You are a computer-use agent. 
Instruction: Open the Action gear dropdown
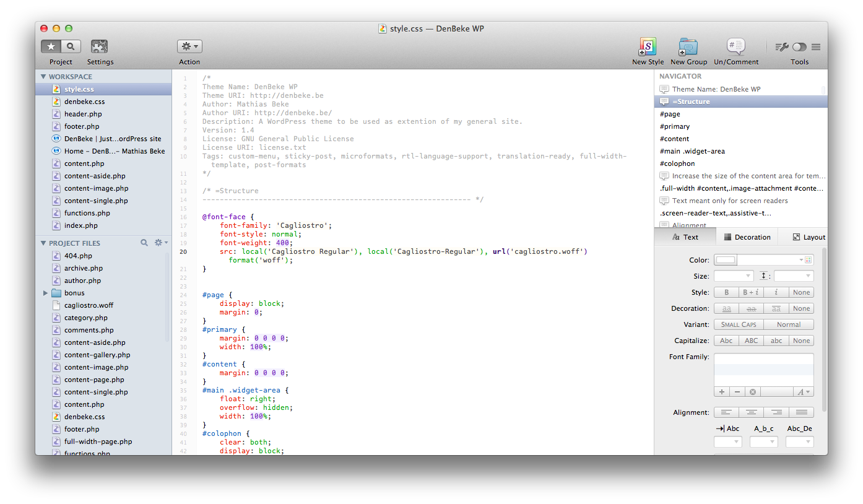pos(189,46)
